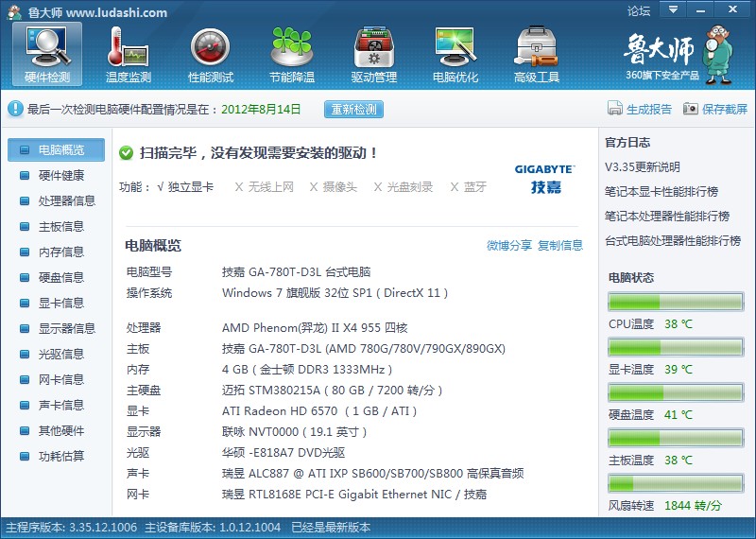The width and height of the screenshot is (756, 539).
Task: Click the 论坛 forum link
Action: (x=639, y=10)
